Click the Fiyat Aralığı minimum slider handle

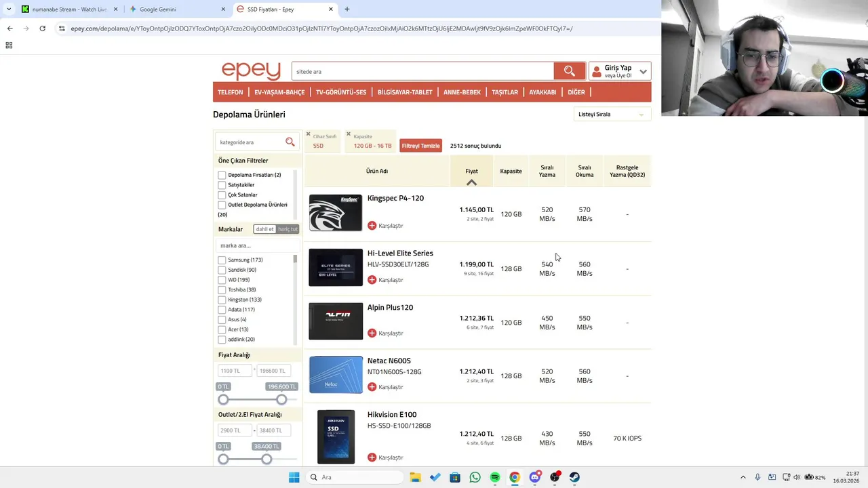pos(223,399)
